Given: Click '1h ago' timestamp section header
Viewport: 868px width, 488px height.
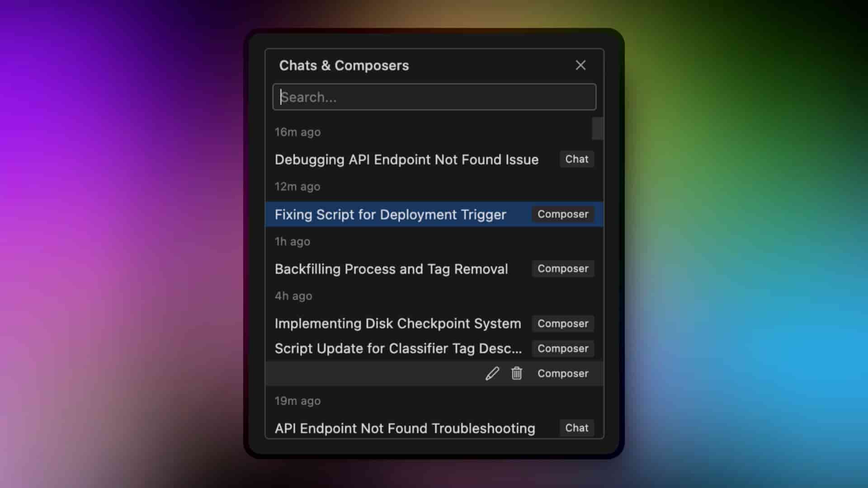Looking at the screenshot, I should [292, 241].
